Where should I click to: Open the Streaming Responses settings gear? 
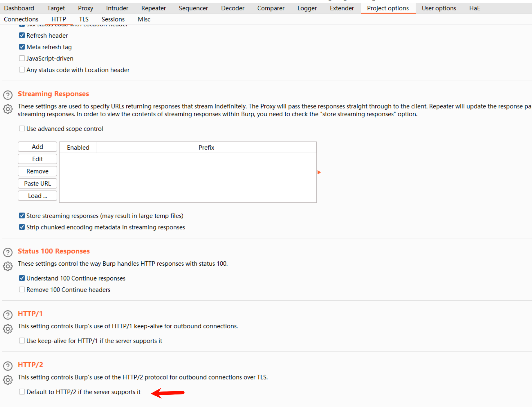pyautogui.click(x=8, y=109)
